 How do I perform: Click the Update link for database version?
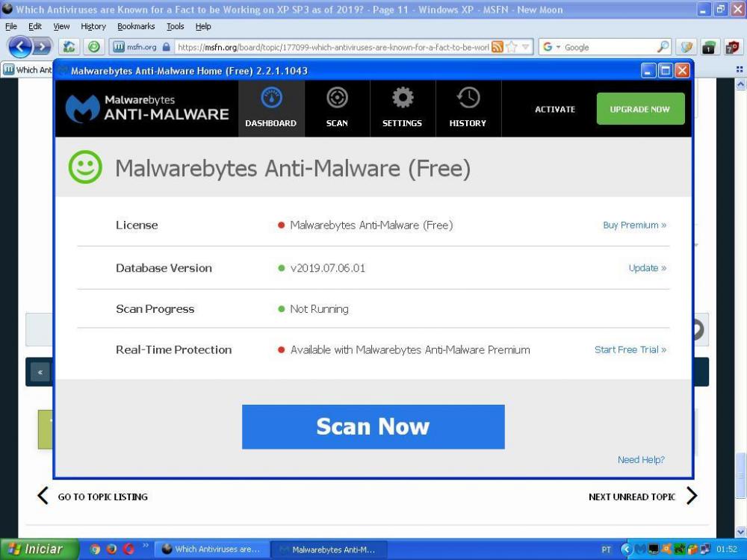coord(647,268)
